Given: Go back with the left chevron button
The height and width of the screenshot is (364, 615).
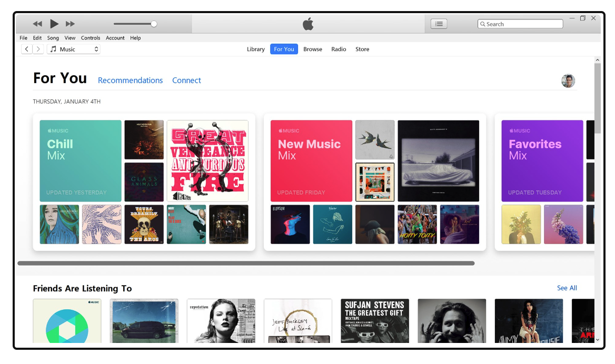Looking at the screenshot, I should (27, 49).
